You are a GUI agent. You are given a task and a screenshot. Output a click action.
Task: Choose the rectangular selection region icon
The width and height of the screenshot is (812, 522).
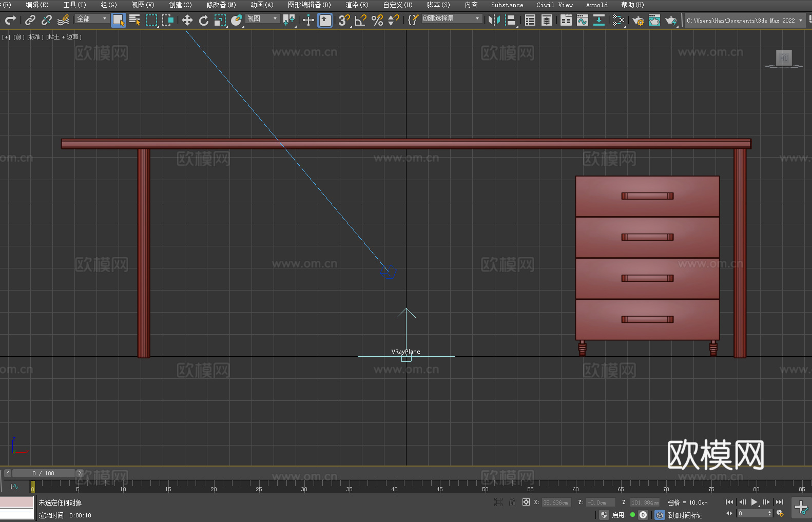pos(151,20)
